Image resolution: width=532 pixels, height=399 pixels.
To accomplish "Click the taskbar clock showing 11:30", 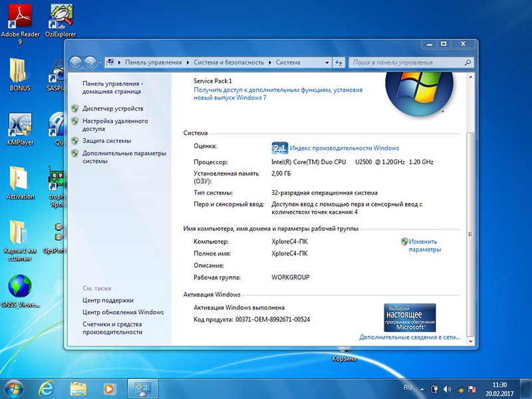I will coord(499,389).
